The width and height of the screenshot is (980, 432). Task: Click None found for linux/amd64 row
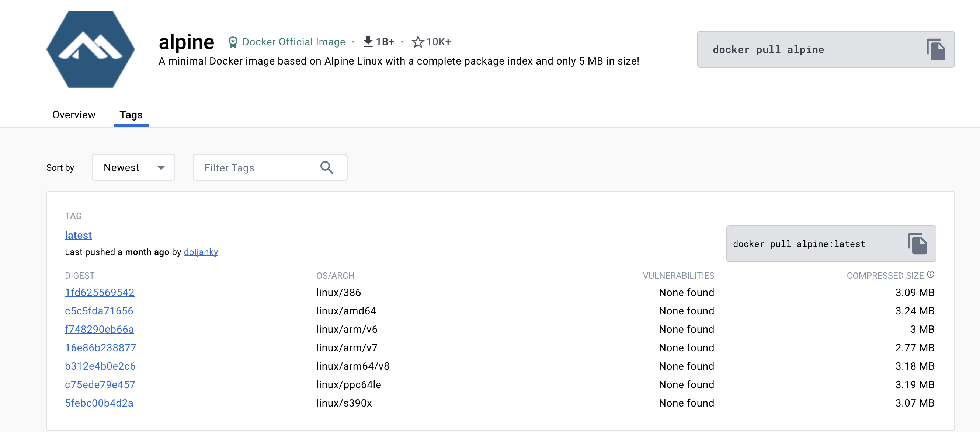687,311
